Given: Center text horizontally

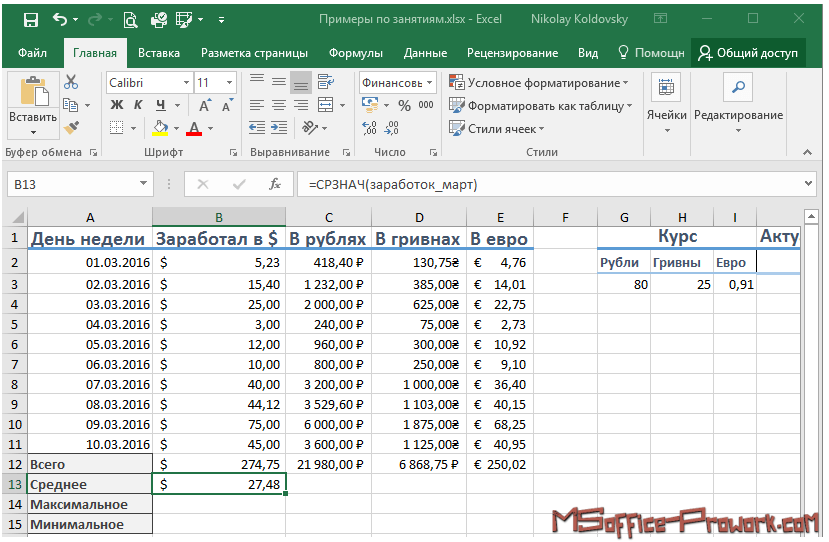Looking at the screenshot, I should point(279,105).
